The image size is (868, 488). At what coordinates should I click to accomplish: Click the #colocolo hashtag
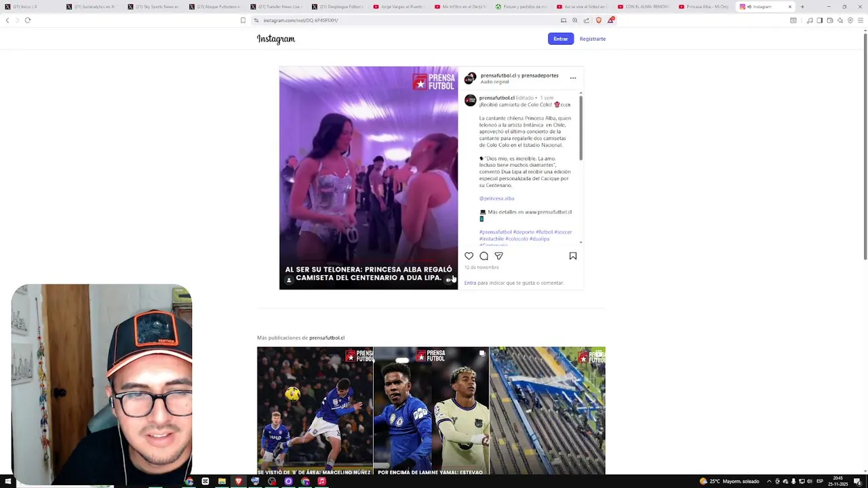(x=517, y=239)
